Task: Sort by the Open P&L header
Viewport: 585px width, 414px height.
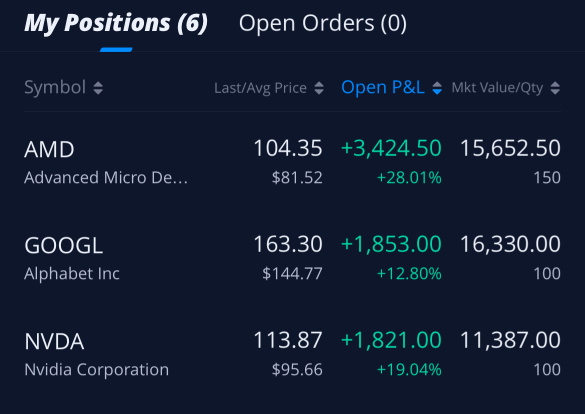Action: pyautogui.click(x=383, y=87)
